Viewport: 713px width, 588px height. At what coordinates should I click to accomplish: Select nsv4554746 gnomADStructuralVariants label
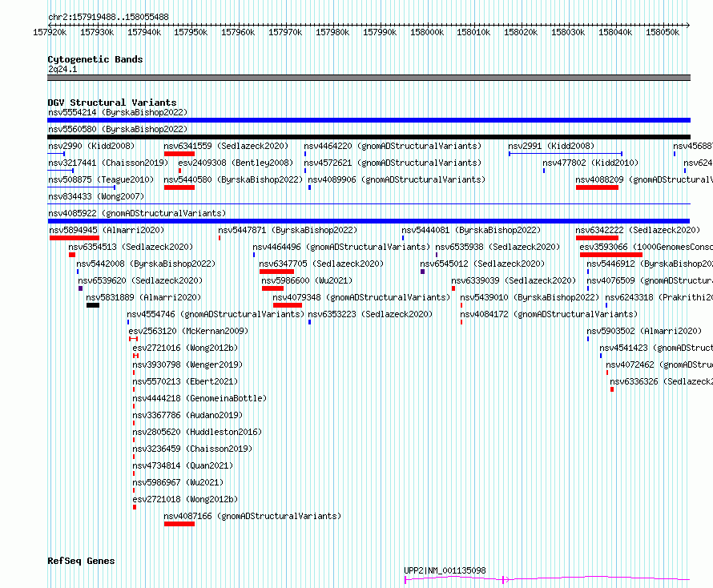[x=215, y=314]
